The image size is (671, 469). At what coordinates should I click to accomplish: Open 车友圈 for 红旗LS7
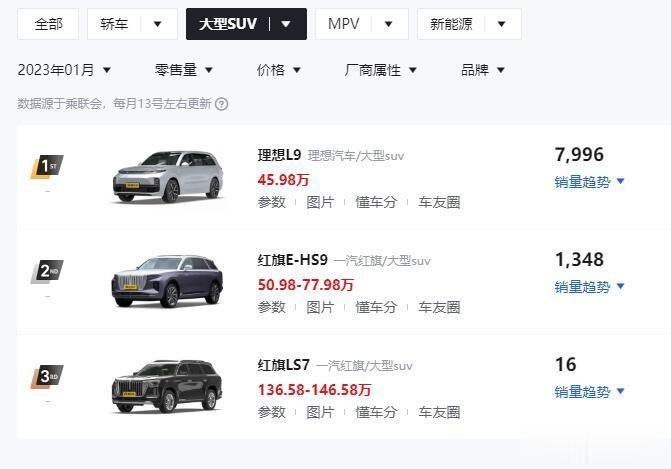439,412
